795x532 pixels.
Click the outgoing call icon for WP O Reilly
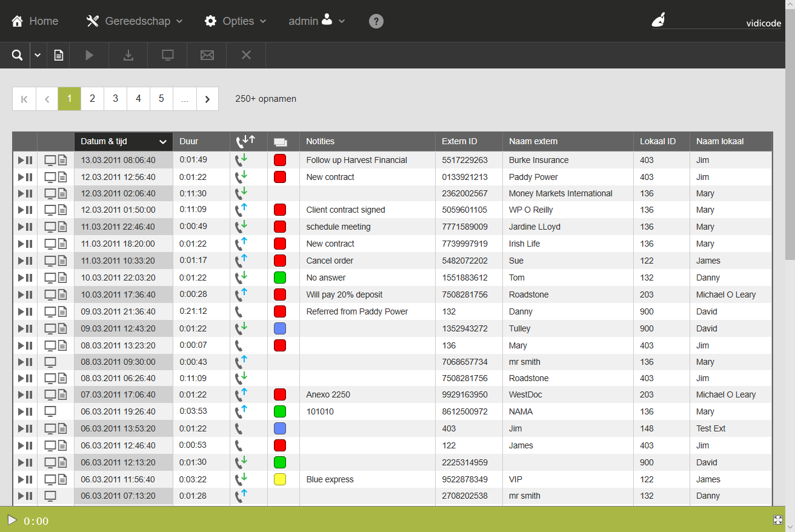tap(241, 210)
